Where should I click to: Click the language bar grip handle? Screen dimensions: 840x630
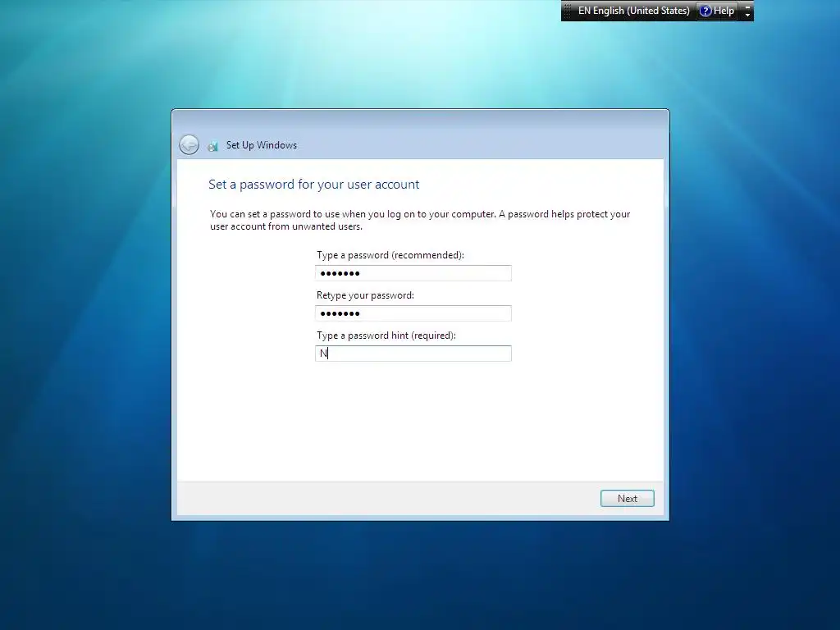tap(568, 11)
